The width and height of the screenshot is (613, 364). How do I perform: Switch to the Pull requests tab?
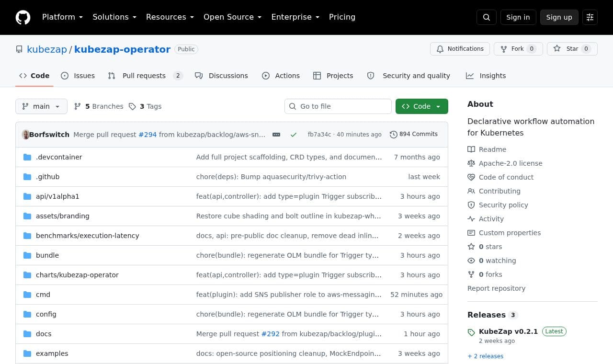[x=145, y=76]
